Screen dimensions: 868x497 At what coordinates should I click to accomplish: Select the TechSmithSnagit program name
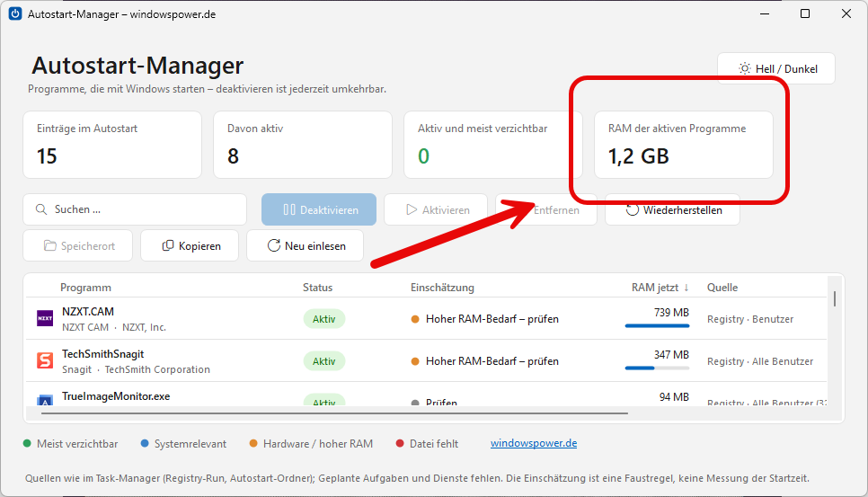click(103, 354)
